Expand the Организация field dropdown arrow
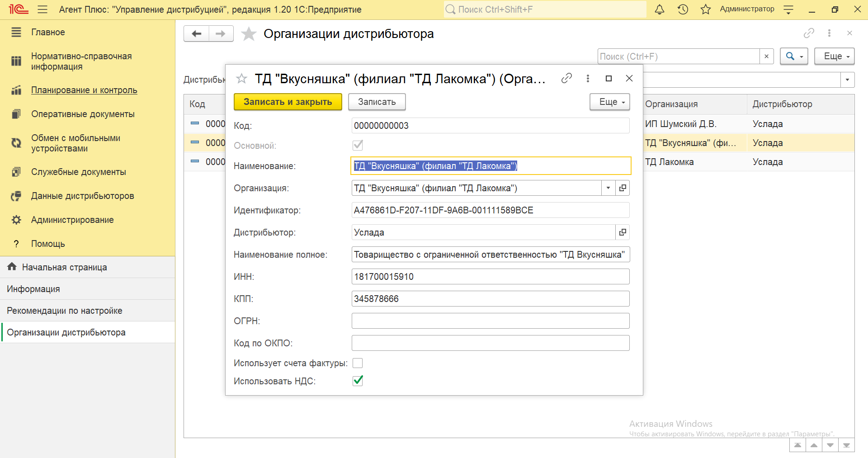 click(x=608, y=188)
